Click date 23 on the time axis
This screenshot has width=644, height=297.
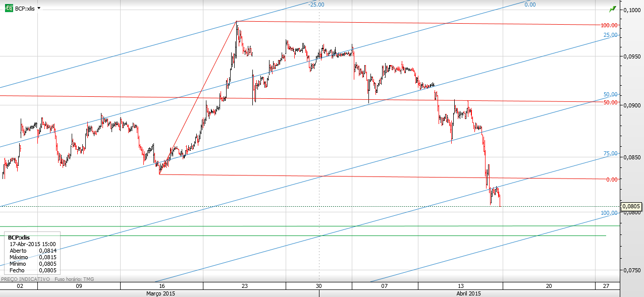pos(245,286)
